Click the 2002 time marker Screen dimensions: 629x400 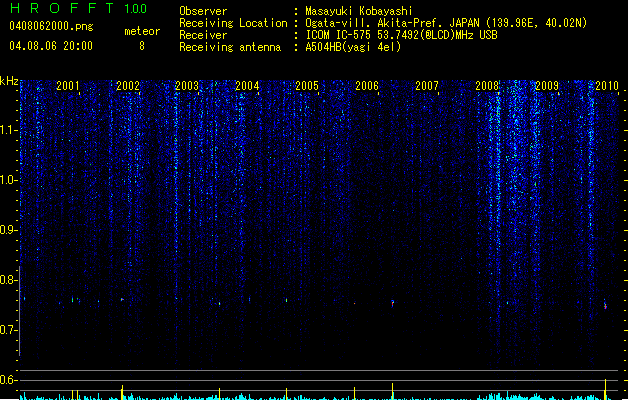coord(128,85)
